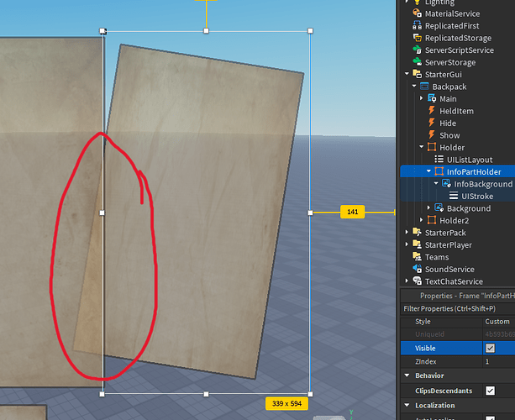This screenshot has width=515, height=420.
Task: Click the ZIndex property name
Action: (426, 361)
